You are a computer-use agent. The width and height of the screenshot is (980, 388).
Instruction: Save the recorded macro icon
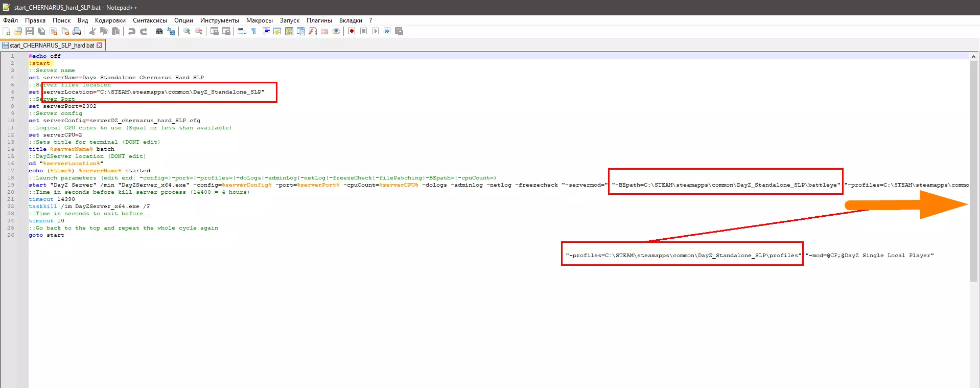399,31
